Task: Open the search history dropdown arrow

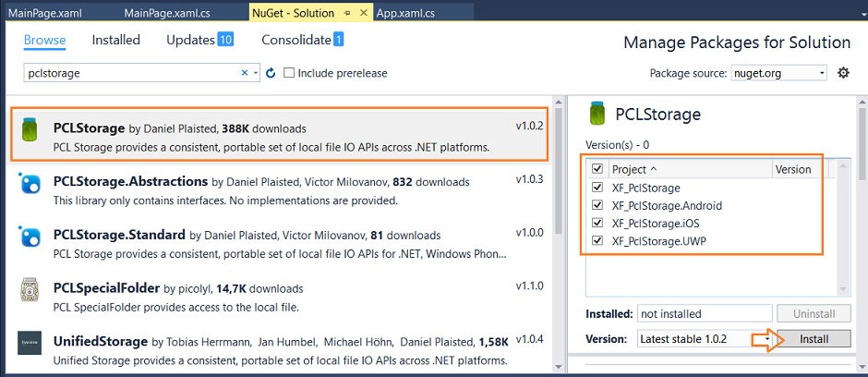Action: click(256, 73)
